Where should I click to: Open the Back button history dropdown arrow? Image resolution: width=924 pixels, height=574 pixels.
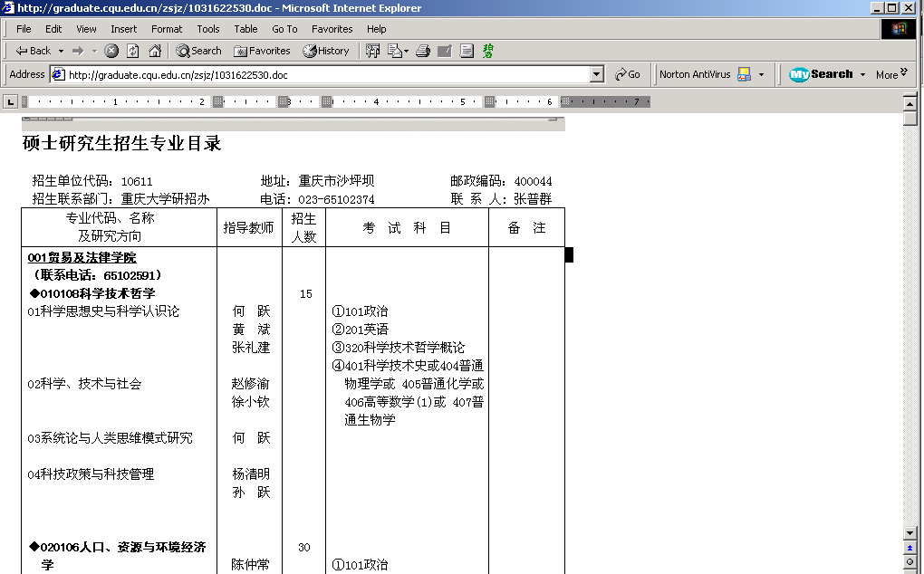tap(61, 51)
